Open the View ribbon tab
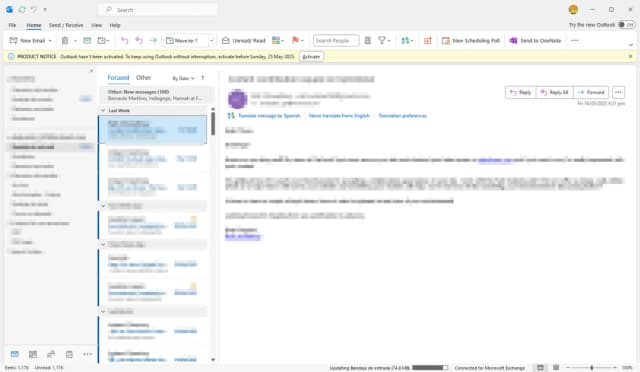The width and height of the screenshot is (640, 372). [96, 25]
